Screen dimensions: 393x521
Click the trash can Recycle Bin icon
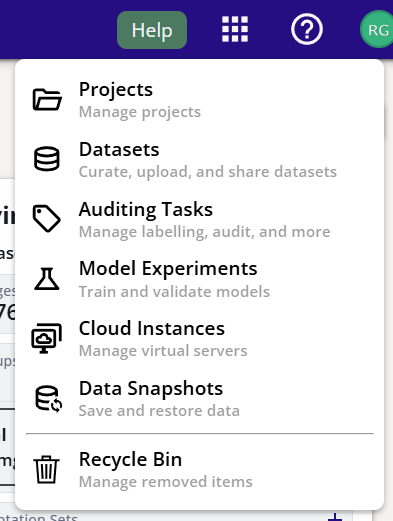(47, 469)
